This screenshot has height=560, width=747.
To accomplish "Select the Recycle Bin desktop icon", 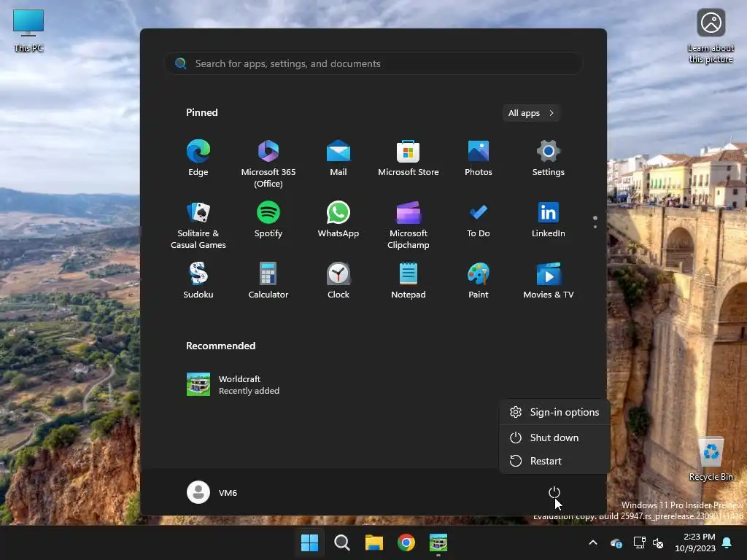I will coord(711,459).
